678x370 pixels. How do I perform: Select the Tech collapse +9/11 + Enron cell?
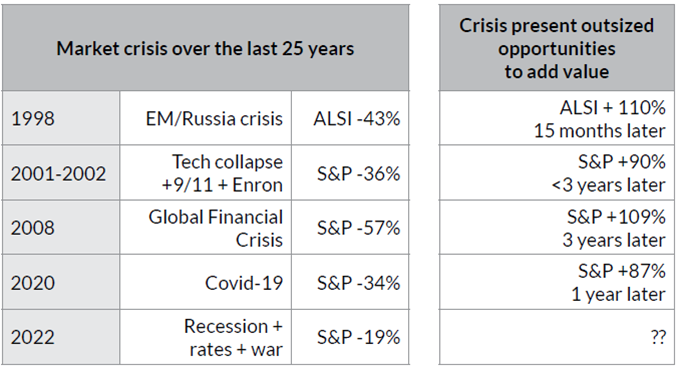pos(206,172)
